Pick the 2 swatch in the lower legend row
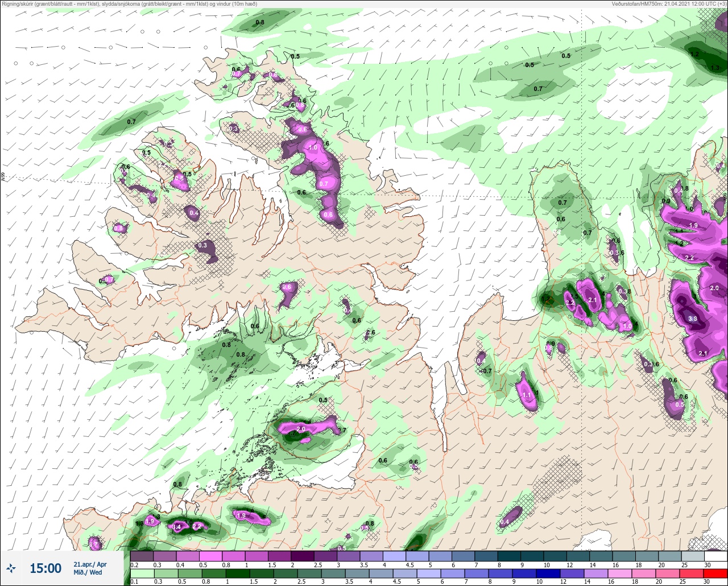This screenshot has width=728, height=586. [x=286, y=573]
